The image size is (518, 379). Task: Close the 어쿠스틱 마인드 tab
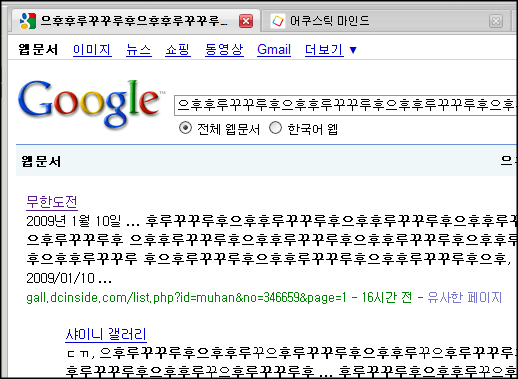(496, 21)
